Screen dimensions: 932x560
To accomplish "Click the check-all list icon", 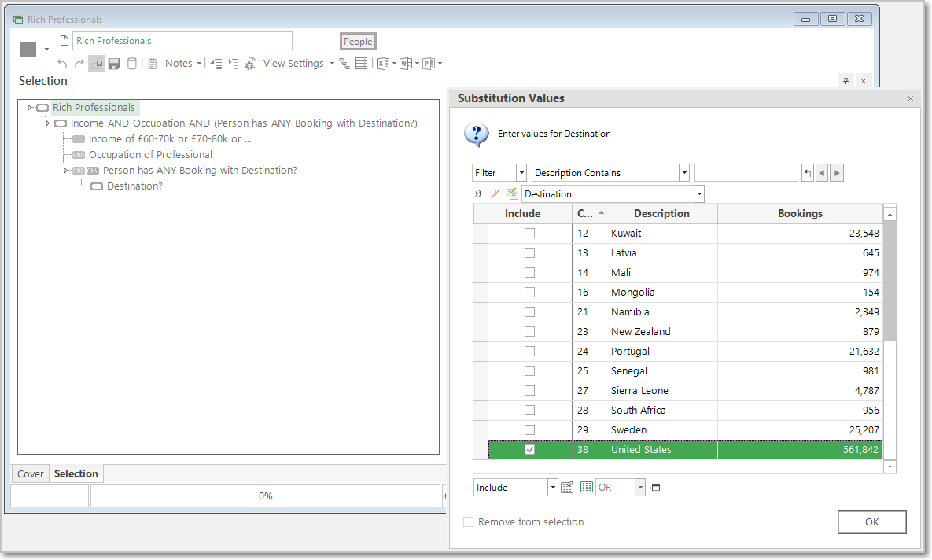I will (512, 193).
